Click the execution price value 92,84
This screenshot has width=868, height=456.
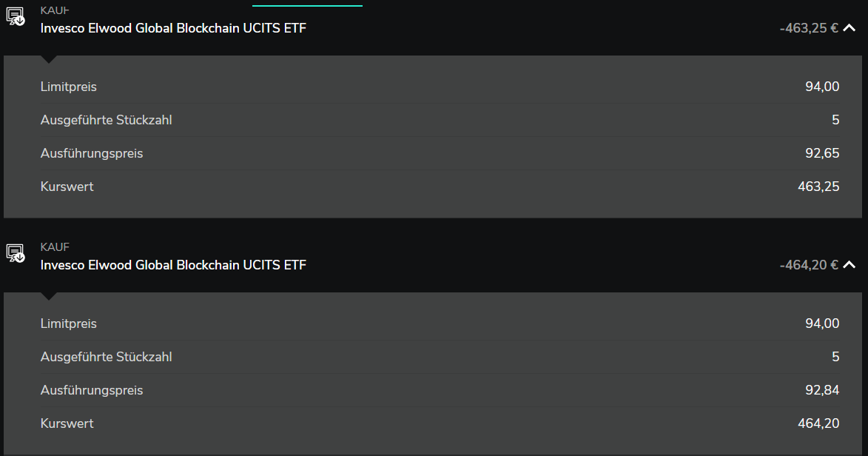click(822, 390)
